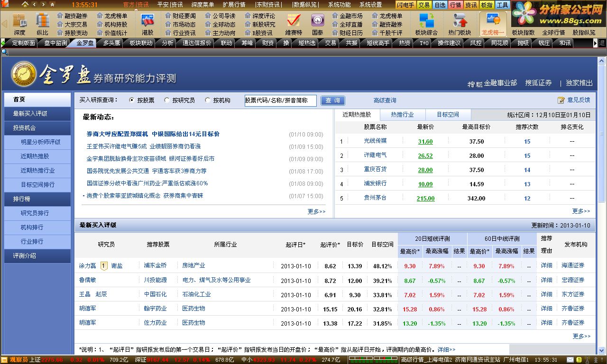Select the 按研究员 radio button

pos(167,100)
